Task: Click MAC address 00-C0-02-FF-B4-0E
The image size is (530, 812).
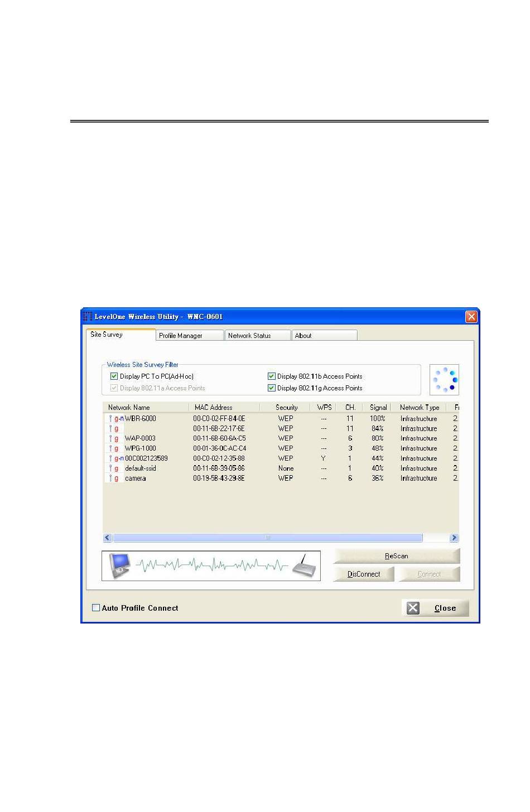Action: [219, 419]
